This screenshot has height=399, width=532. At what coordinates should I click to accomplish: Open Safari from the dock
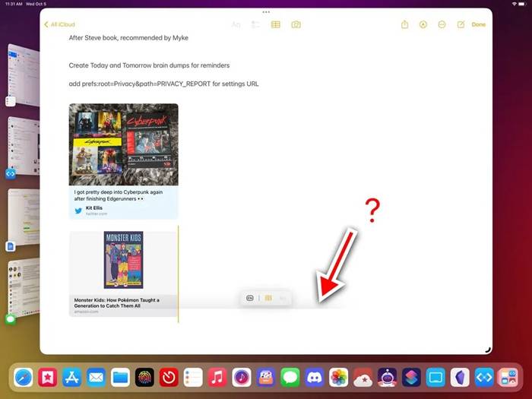pos(24,377)
